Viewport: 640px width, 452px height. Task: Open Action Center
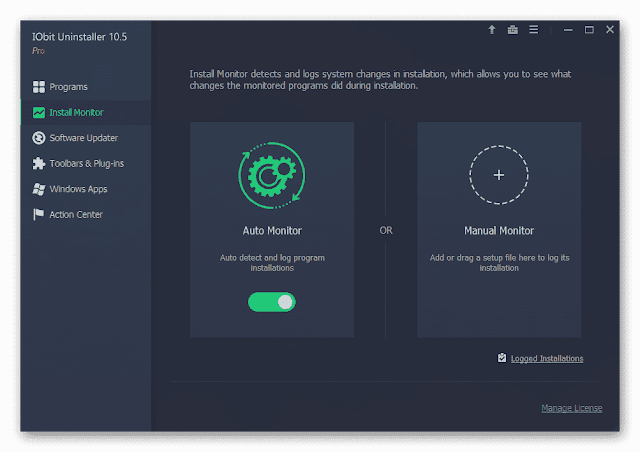click(x=86, y=214)
